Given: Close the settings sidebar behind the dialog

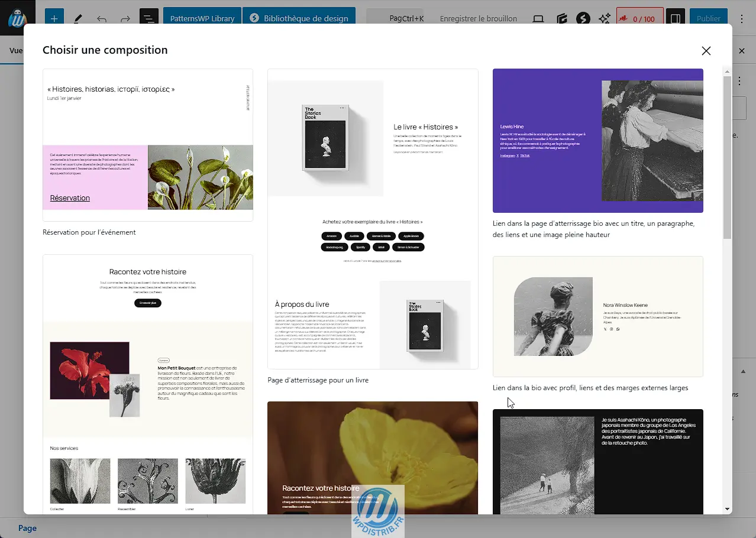Looking at the screenshot, I should pos(742,51).
